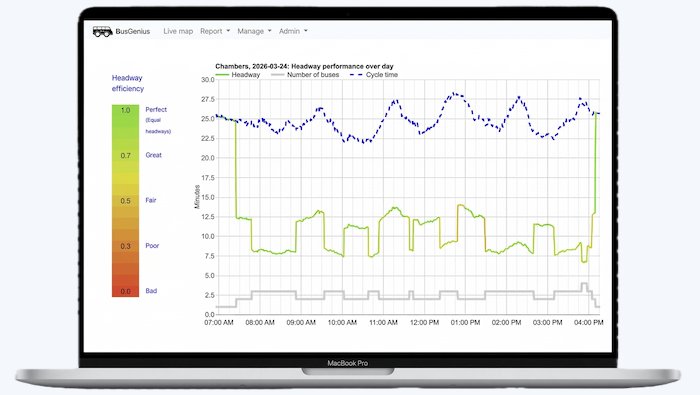700x395 pixels.
Task: Select the 'Bad' efficiency label
Action: coord(151,291)
